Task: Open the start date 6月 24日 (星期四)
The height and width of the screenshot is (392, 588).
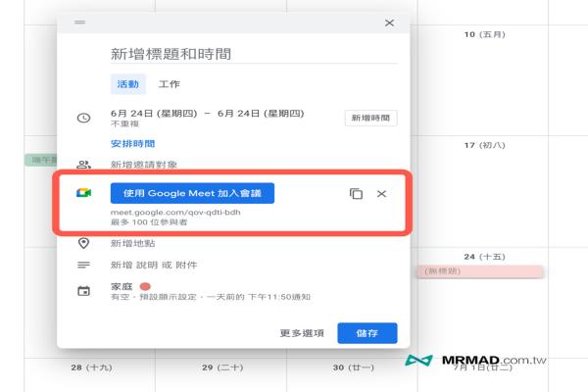Action: [154, 114]
